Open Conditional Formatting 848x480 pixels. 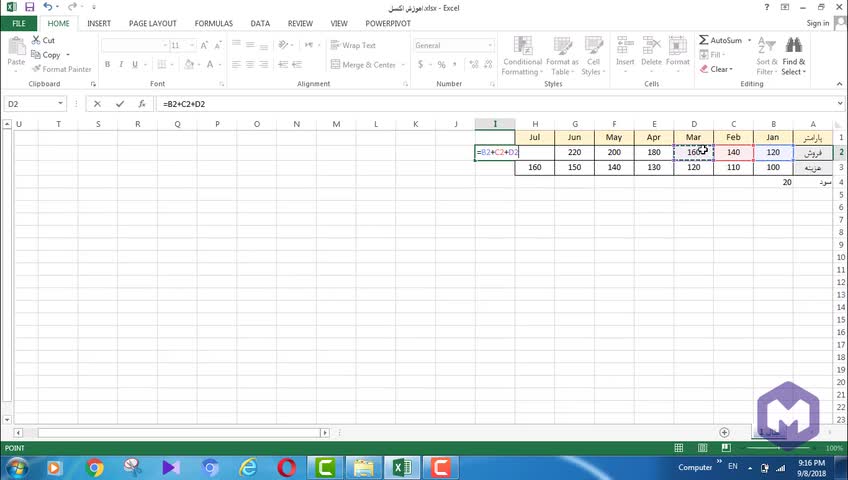tap(522, 56)
